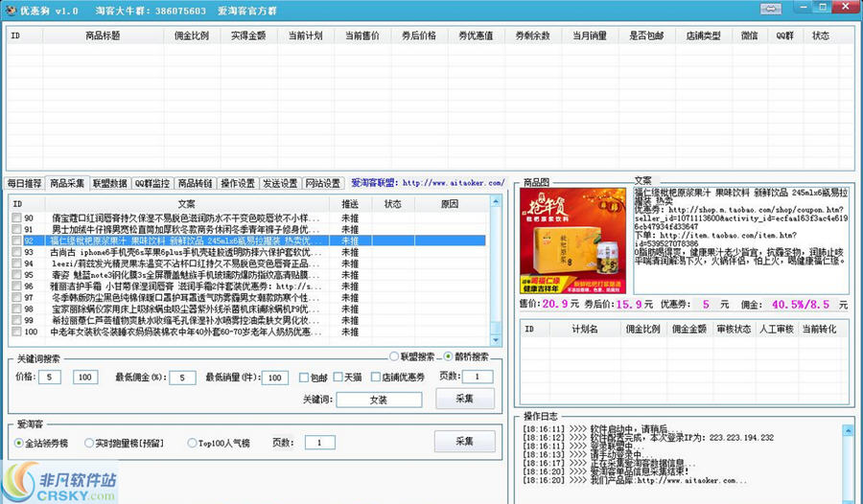Click maximum price field showing 100
The height and width of the screenshot is (504, 863).
[x=84, y=377]
